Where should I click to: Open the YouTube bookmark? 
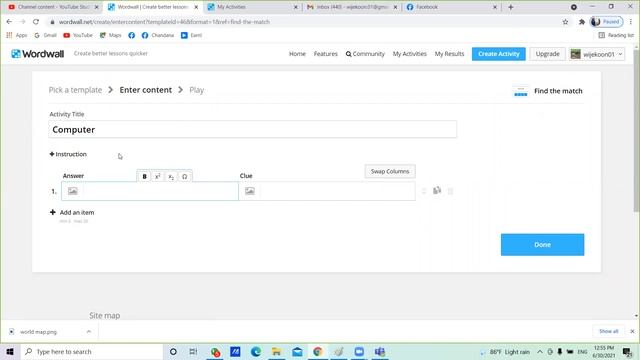click(x=78, y=35)
